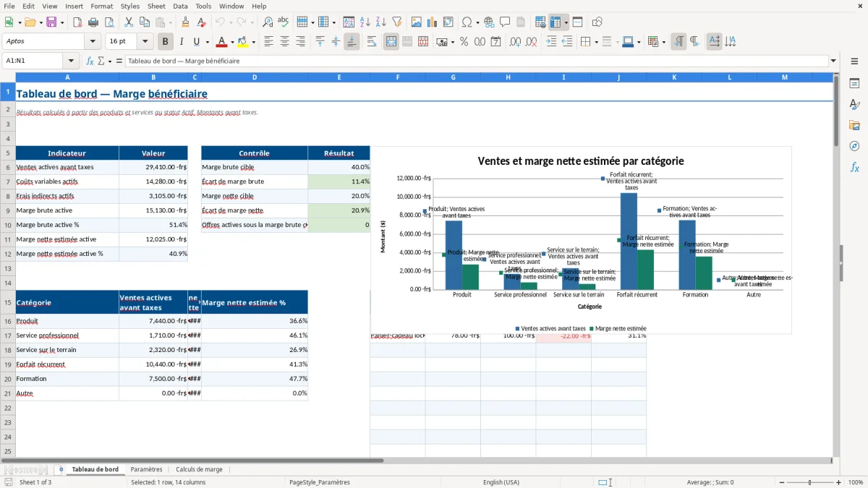Click the Sum button in formula bar

[101, 61]
